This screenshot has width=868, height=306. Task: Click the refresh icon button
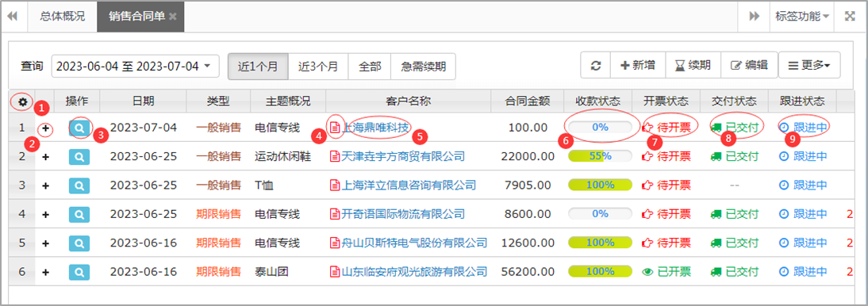pos(596,65)
